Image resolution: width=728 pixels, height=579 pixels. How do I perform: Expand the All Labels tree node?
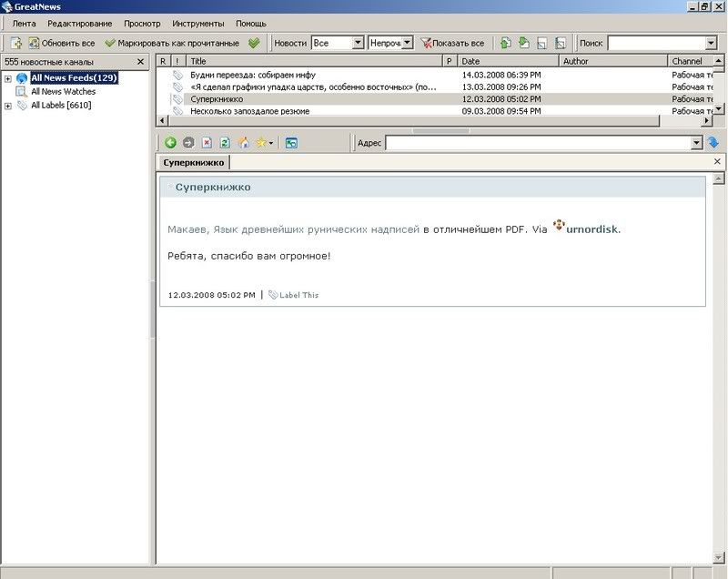pos(8,106)
